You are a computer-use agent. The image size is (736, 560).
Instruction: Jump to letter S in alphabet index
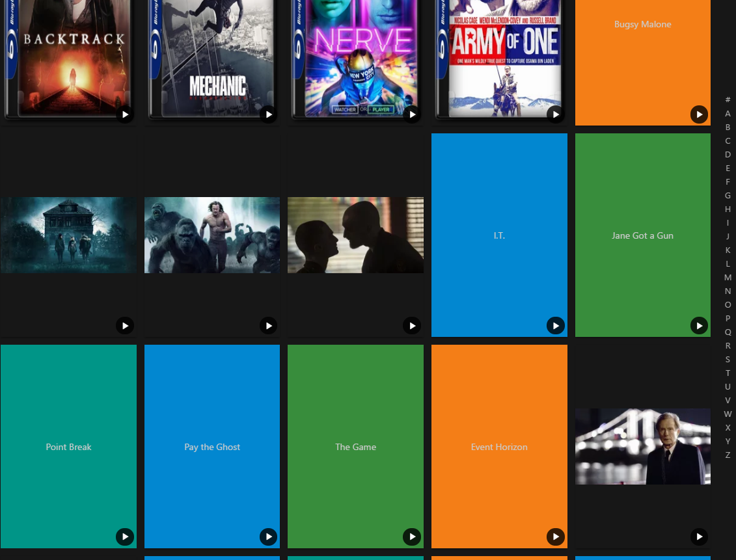pos(728,359)
